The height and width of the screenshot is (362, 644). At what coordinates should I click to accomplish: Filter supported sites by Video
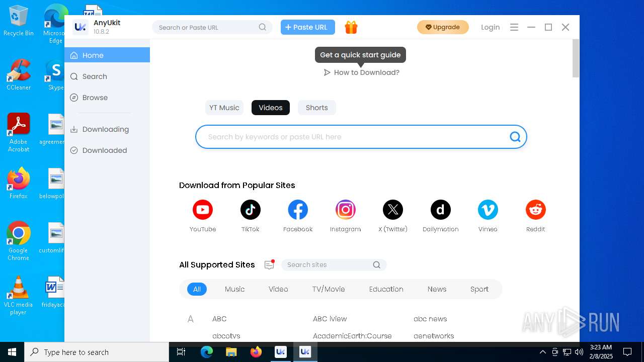pos(278,289)
